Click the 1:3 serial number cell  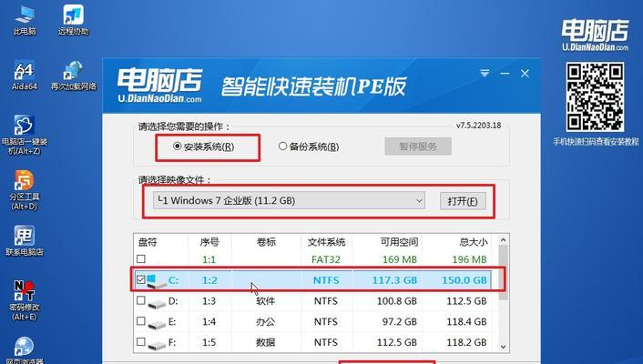pyautogui.click(x=209, y=301)
